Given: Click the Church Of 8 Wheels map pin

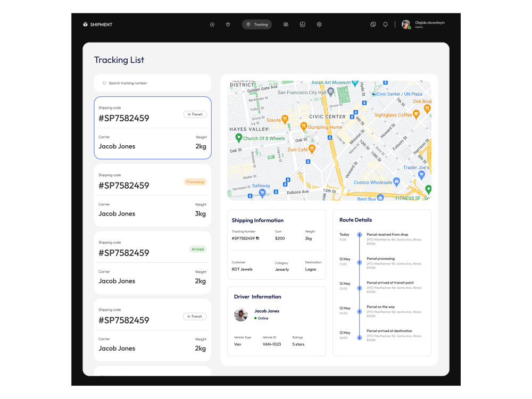Looking at the screenshot, I should click(x=238, y=137).
